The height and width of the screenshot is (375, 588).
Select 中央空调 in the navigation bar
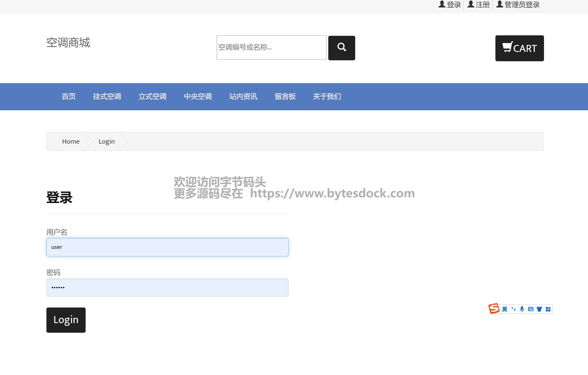point(198,97)
